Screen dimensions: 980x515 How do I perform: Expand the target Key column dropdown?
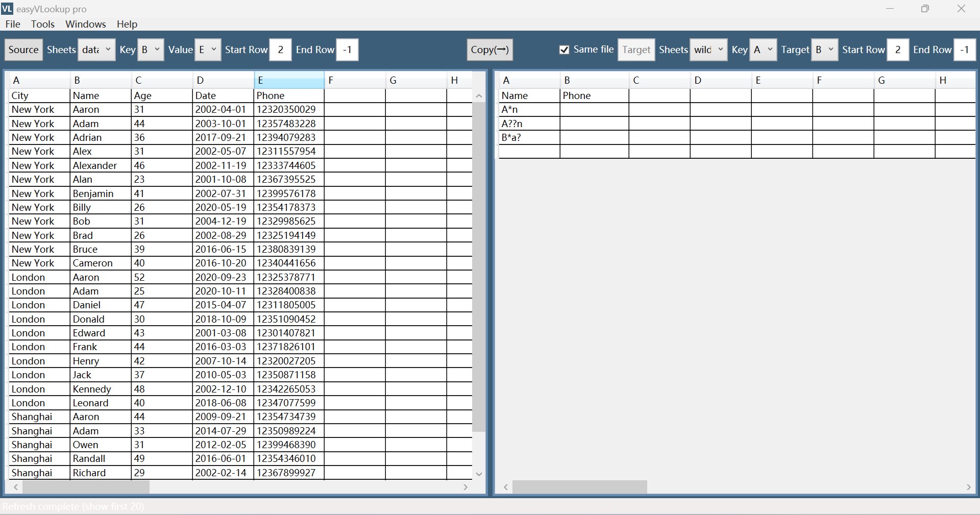(x=763, y=50)
